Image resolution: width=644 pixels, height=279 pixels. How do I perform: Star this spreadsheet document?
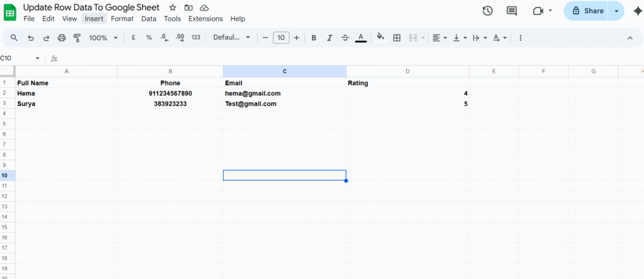point(173,8)
